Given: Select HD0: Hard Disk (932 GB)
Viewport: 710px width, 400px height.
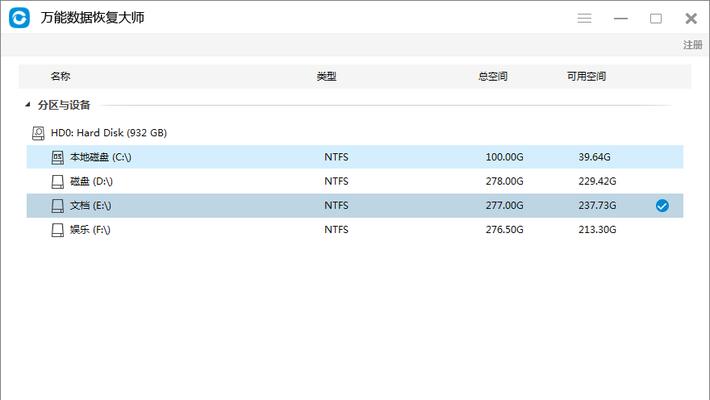Looking at the screenshot, I should click(x=109, y=133).
